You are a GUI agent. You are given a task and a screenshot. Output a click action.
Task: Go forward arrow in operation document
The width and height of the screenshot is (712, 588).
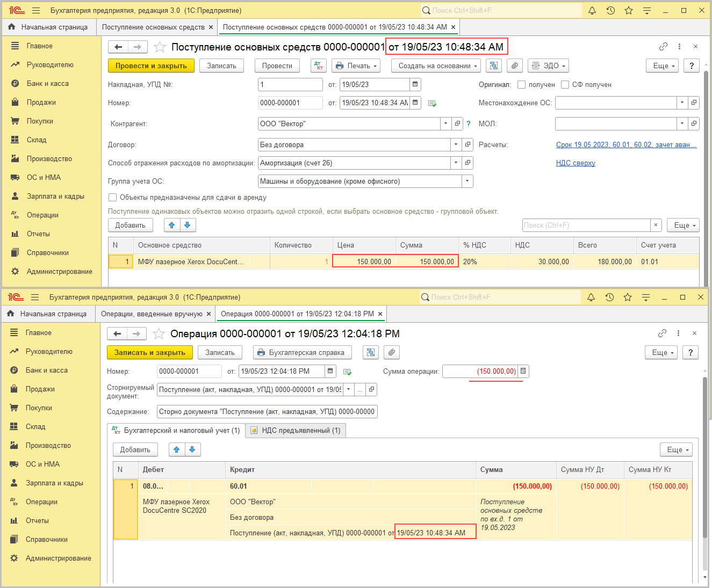tap(136, 334)
